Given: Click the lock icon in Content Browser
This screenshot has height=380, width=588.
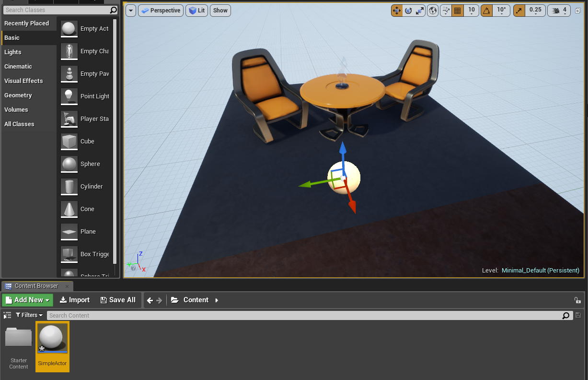Looking at the screenshot, I should coord(577,300).
